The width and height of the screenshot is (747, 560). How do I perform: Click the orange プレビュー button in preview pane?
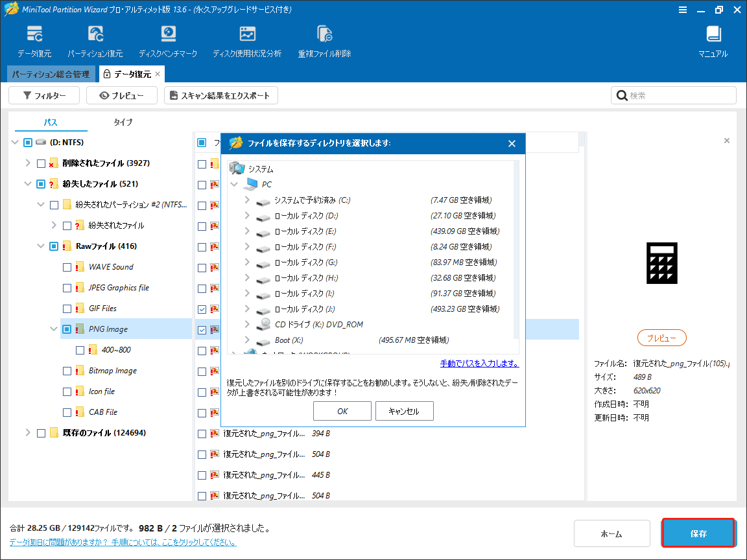661,338
